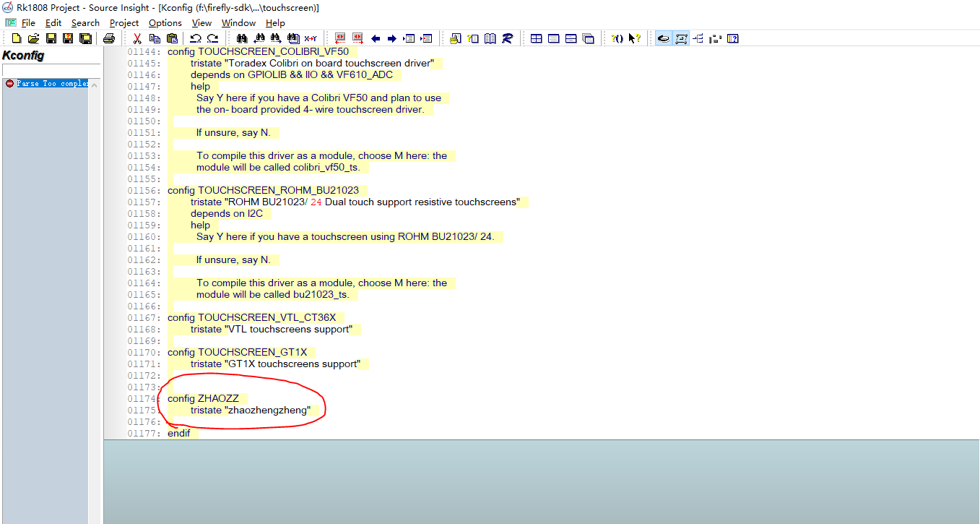Cascade windows using the overlapping-windows icon
This screenshot has height=524, width=980.
589,38
